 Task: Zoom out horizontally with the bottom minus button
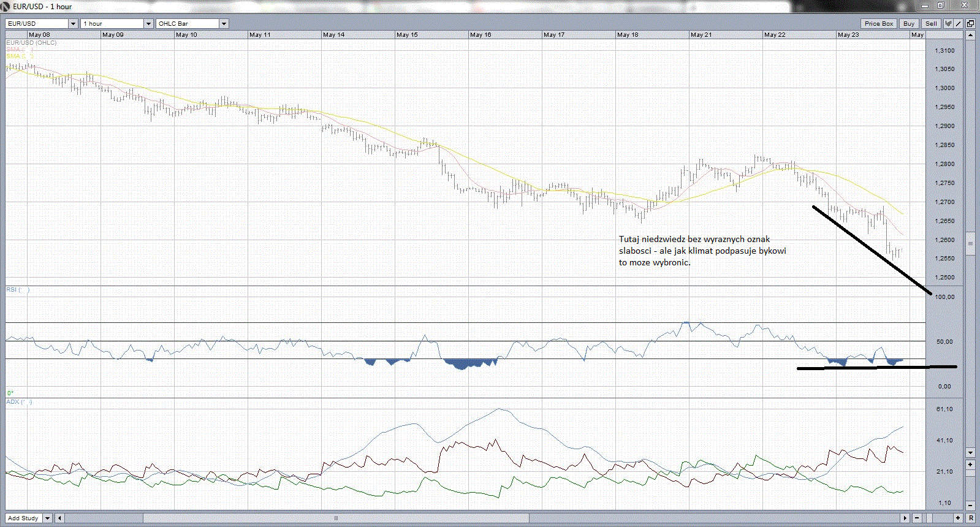point(917,518)
